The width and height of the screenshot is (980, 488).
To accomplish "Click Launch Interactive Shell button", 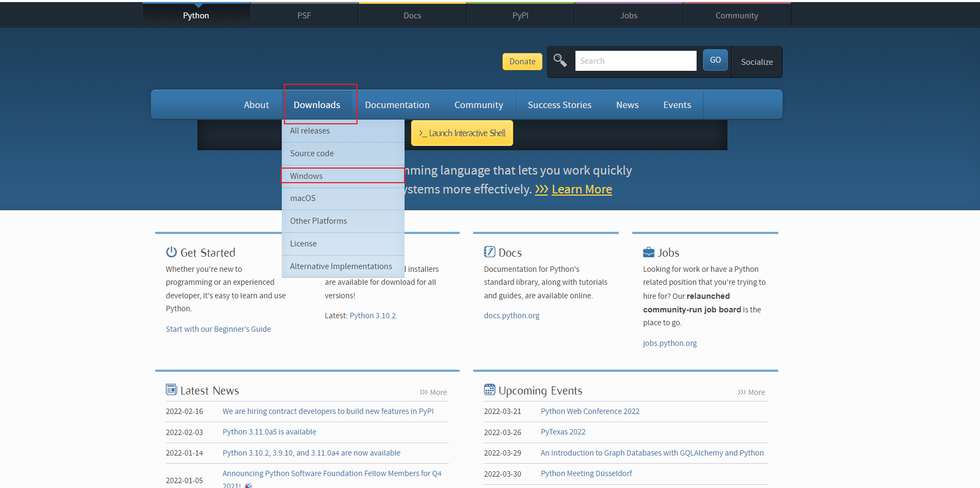I will point(462,133).
